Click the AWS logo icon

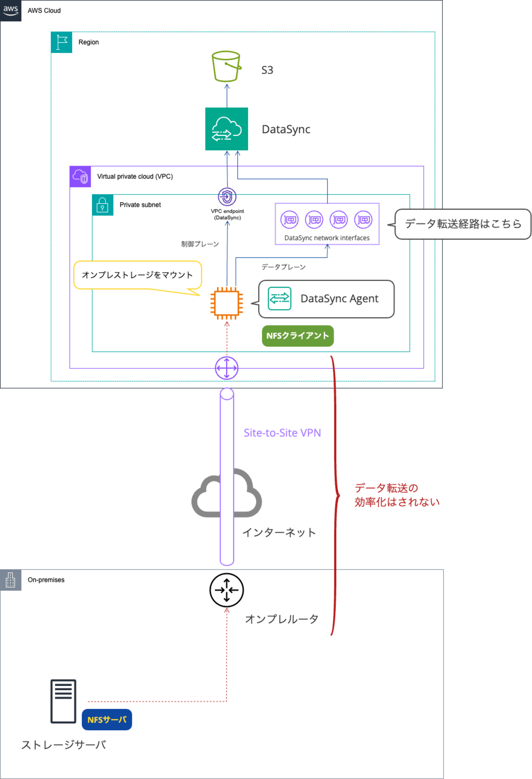11,11
